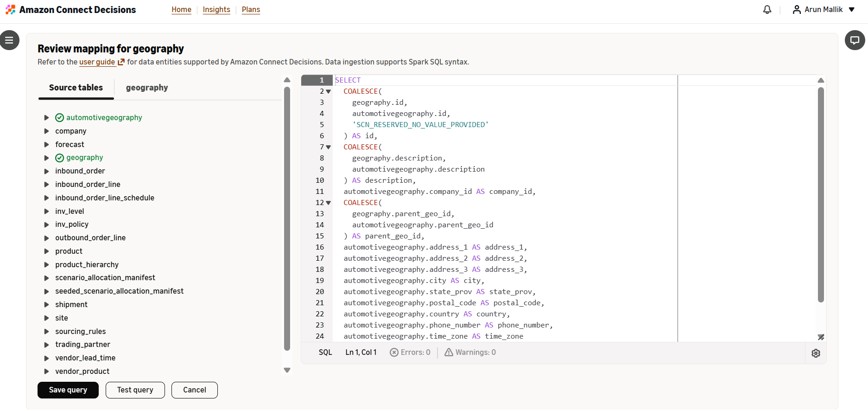Screen dimensions: 868x411
Task: Click the automotivegeography.city line
Action: tap(414, 281)
